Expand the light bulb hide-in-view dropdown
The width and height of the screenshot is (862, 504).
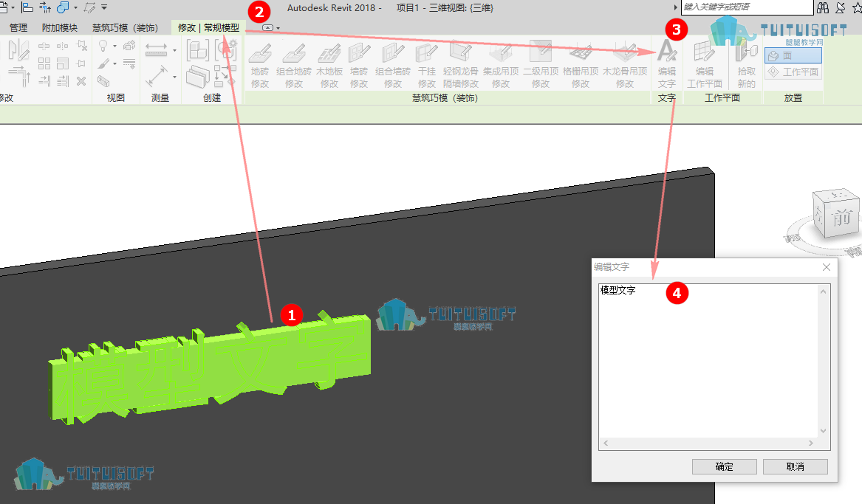tap(115, 46)
